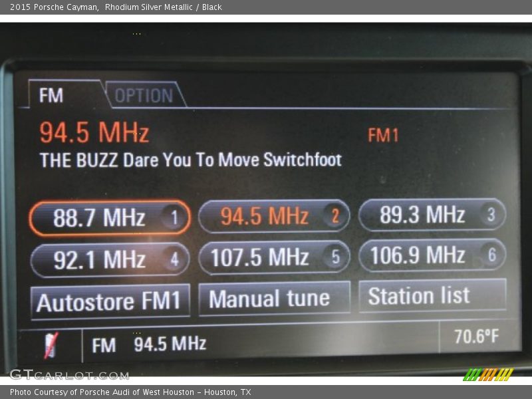Image resolution: width=532 pixels, height=399 pixels.
Task: Open Manual tune
Action: [x=274, y=298]
